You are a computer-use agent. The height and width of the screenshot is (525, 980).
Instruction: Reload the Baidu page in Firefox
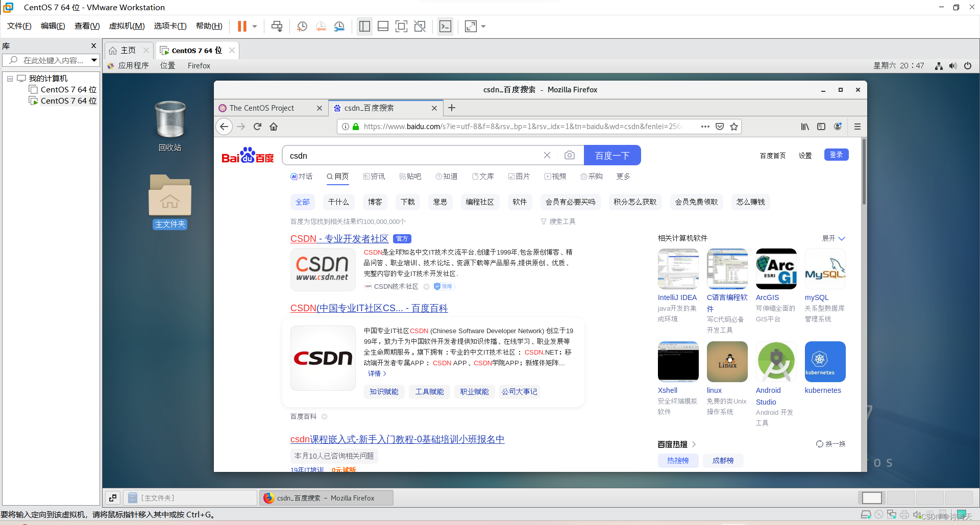(257, 127)
